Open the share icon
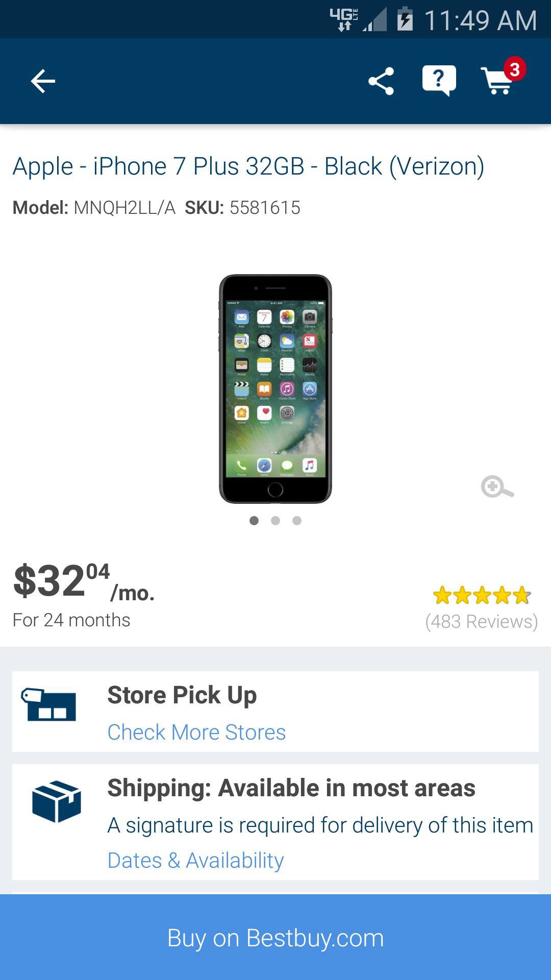The height and width of the screenshot is (980, 551). [381, 81]
